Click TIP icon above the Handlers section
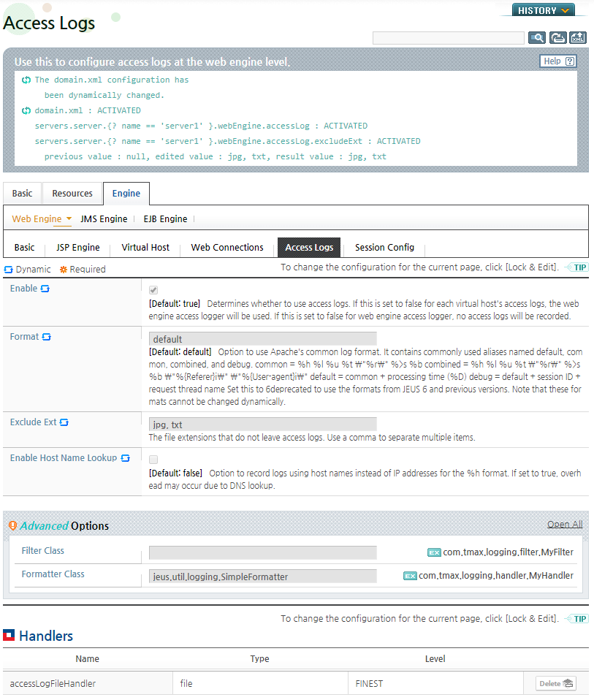594x700 pixels. click(x=576, y=619)
